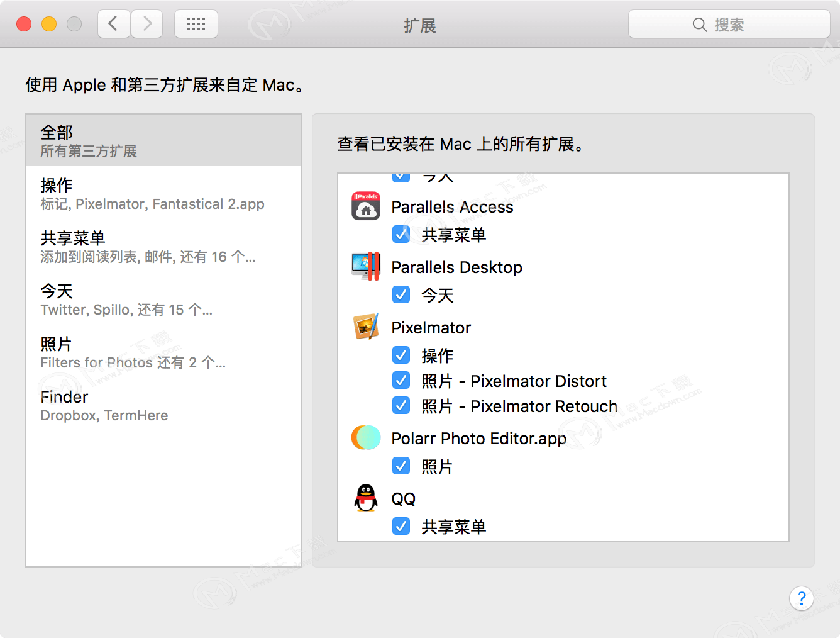Toggle 操作 checkbox under Pixelmator

pos(401,355)
